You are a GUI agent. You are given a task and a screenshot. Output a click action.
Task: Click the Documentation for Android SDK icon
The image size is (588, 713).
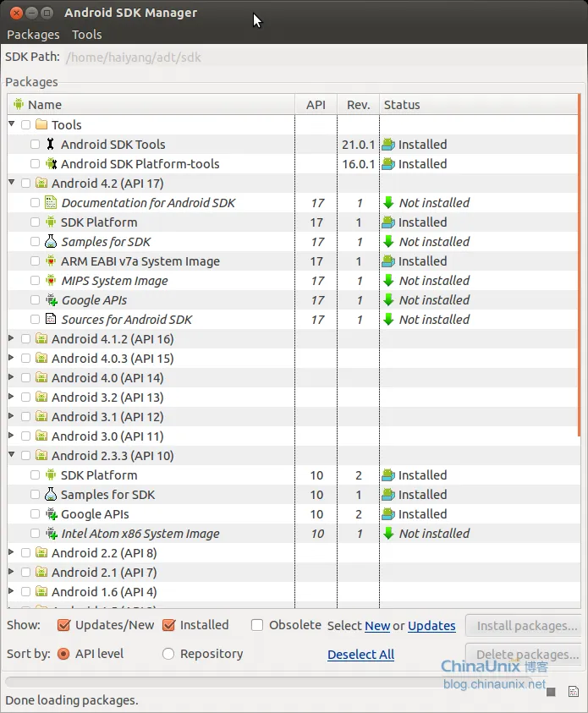point(51,202)
